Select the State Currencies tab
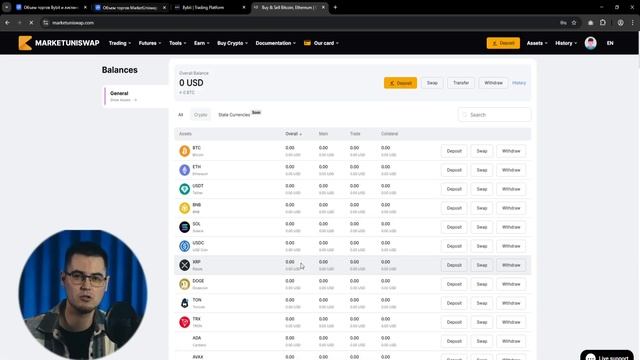The height and width of the screenshot is (360, 640). (234, 115)
